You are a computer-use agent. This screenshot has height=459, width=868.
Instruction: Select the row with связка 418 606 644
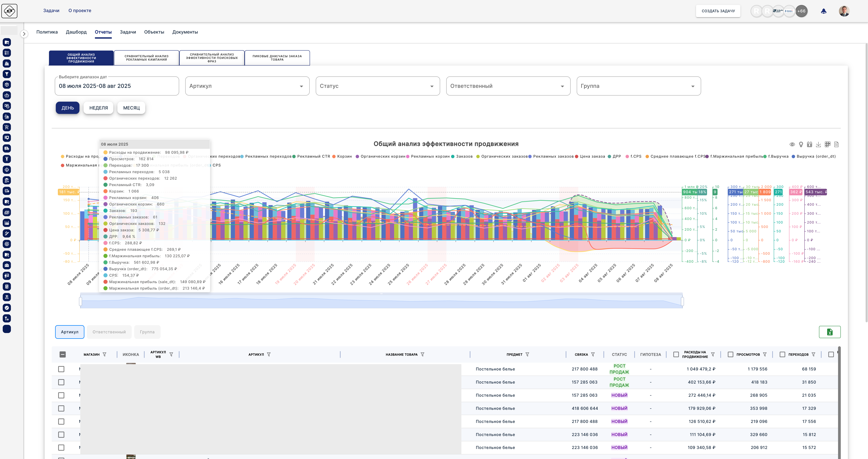61,408
